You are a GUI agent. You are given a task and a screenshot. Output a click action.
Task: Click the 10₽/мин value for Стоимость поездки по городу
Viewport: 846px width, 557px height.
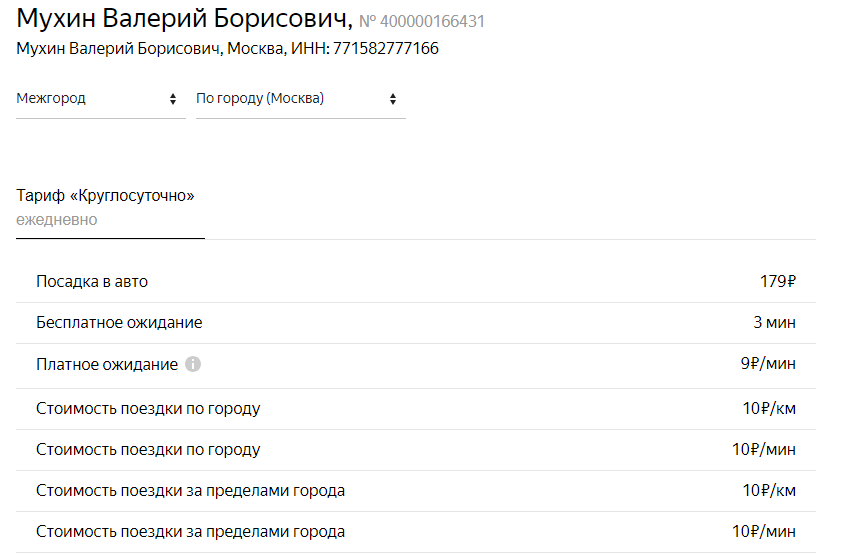763,450
